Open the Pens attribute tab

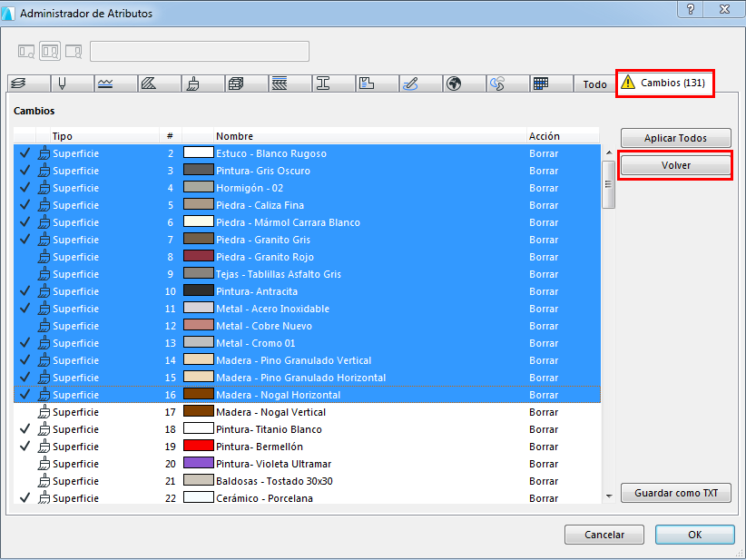pos(72,84)
